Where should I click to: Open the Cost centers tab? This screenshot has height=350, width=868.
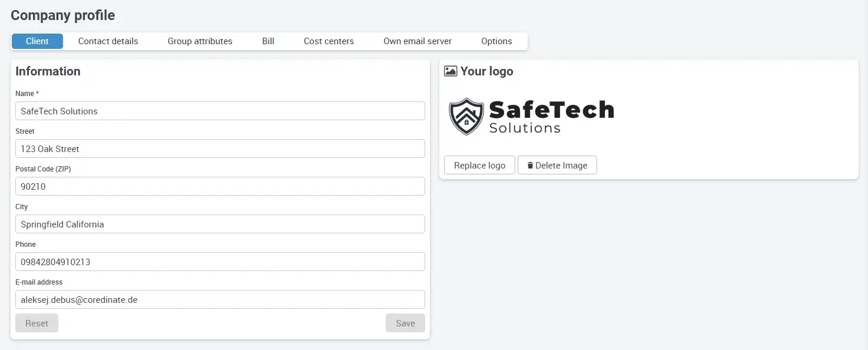pos(329,41)
